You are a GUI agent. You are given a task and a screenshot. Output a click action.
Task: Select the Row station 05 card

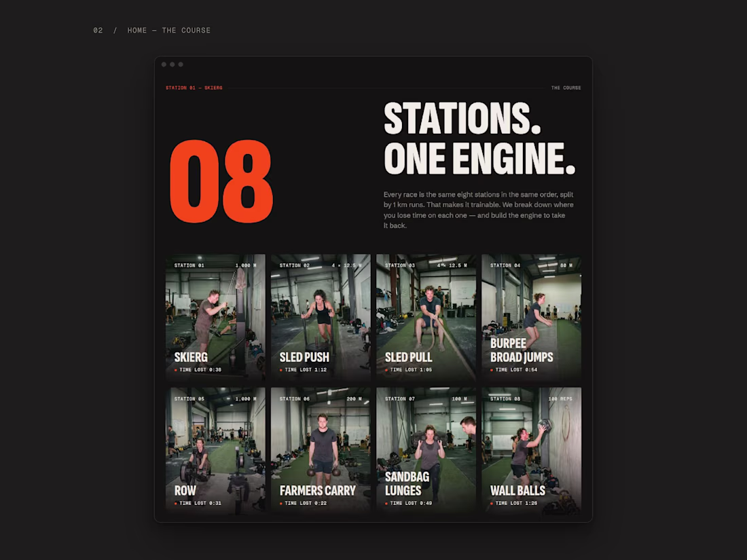pyautogui.click(x=215, y=451)
